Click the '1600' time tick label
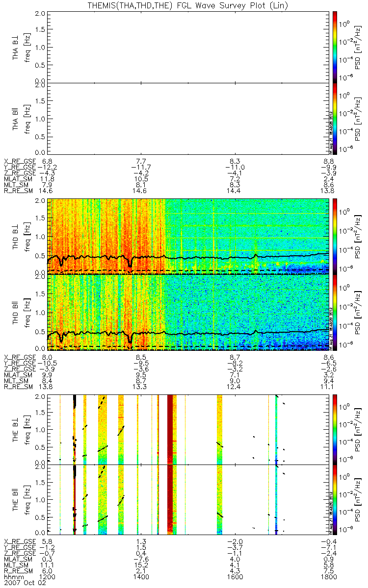This screenshot has height=588, width=368. [234, 577]
